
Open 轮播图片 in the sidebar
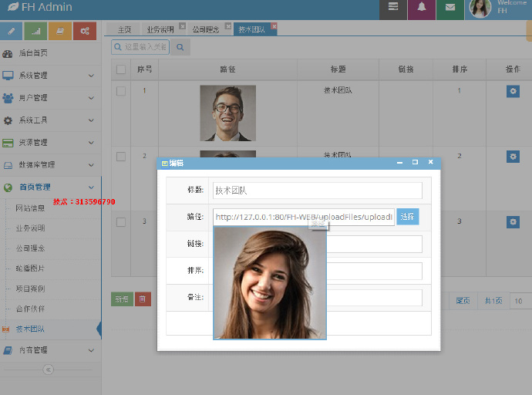coord(30,268)
